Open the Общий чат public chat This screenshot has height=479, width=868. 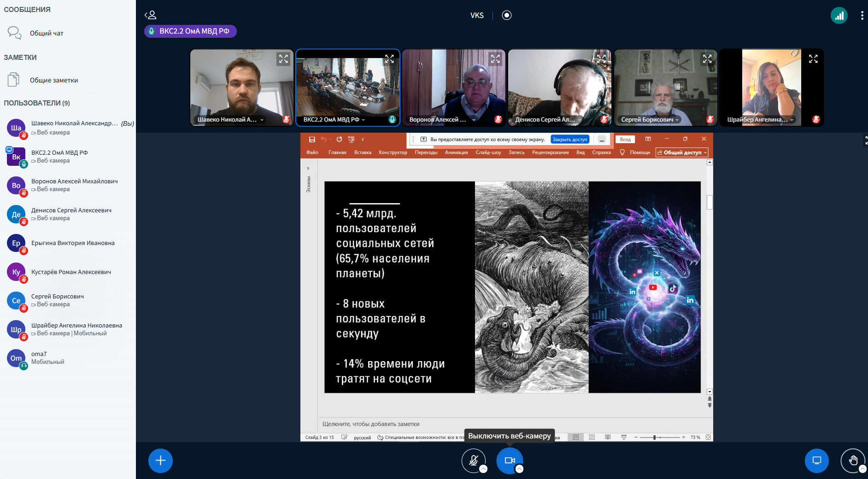pos(46,33)
